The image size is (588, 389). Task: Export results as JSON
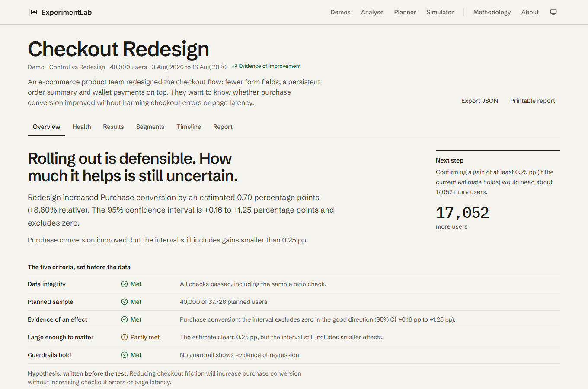pyautogui.click(x=479, y=101)
